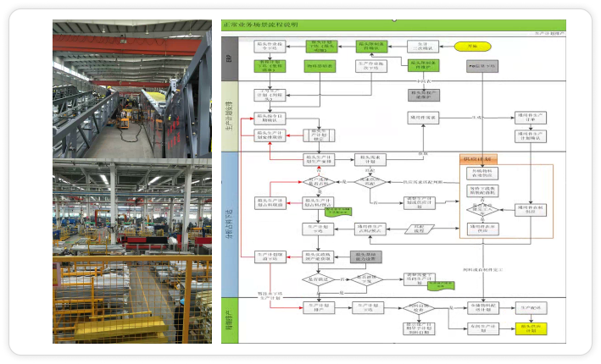Click the yellow 开始 start oval
Viewport: 601px width, 364px height.
click(x=472, y=45)
